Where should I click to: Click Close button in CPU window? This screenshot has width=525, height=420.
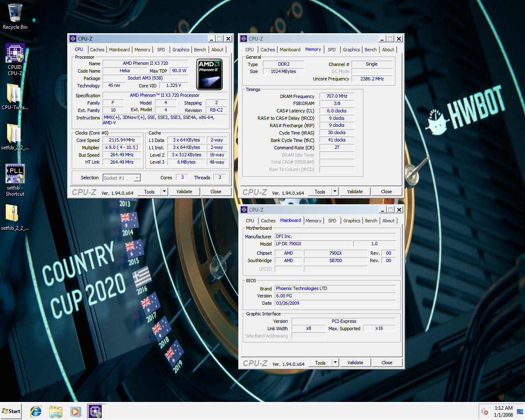pos(216,192)
